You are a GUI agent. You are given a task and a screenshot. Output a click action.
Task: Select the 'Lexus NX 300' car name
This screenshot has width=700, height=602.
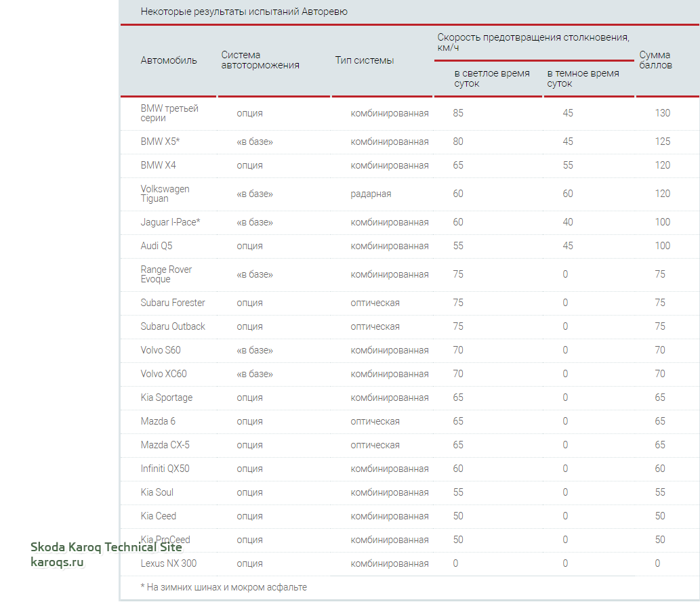point(168,563)
